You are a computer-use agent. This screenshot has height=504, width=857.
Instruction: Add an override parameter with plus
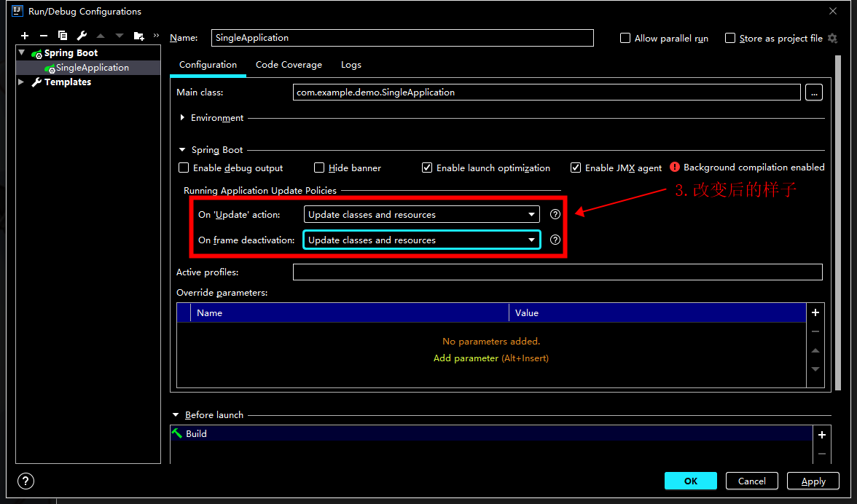point(815,312)
